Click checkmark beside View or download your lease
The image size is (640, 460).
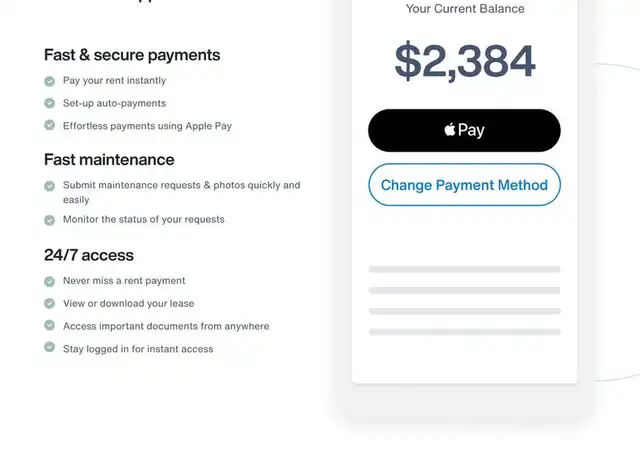pyautogui.click(x=49, y=303)
